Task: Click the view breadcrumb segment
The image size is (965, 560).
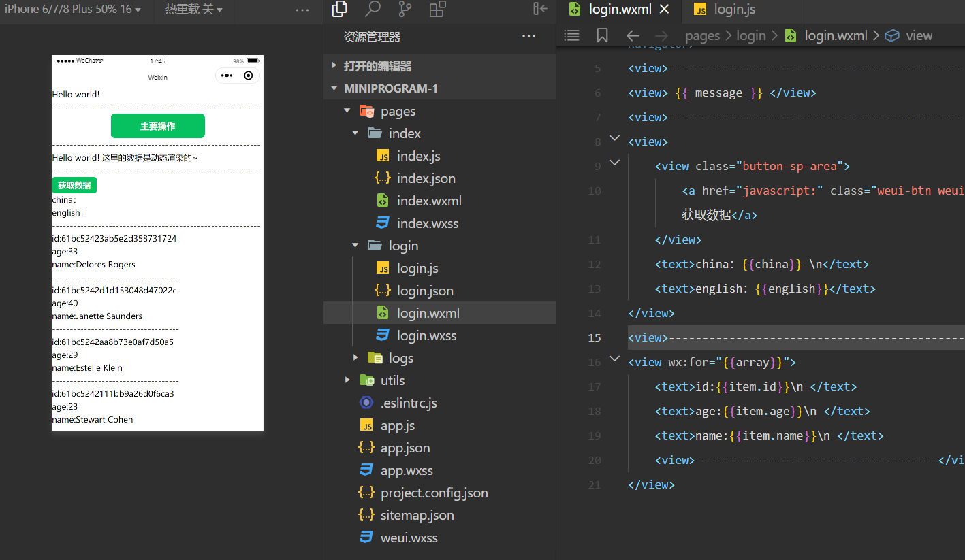Action: (x=919, y=36)
